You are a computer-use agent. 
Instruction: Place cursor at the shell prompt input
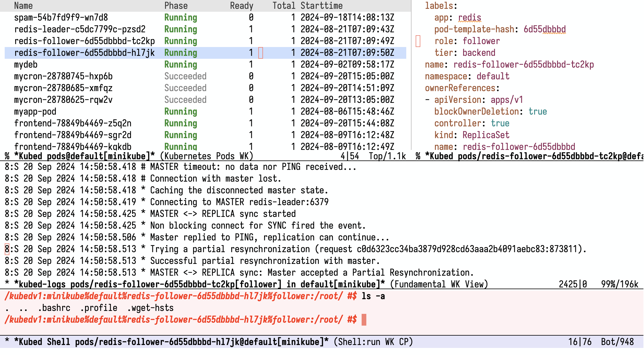(x=364, y=319)
